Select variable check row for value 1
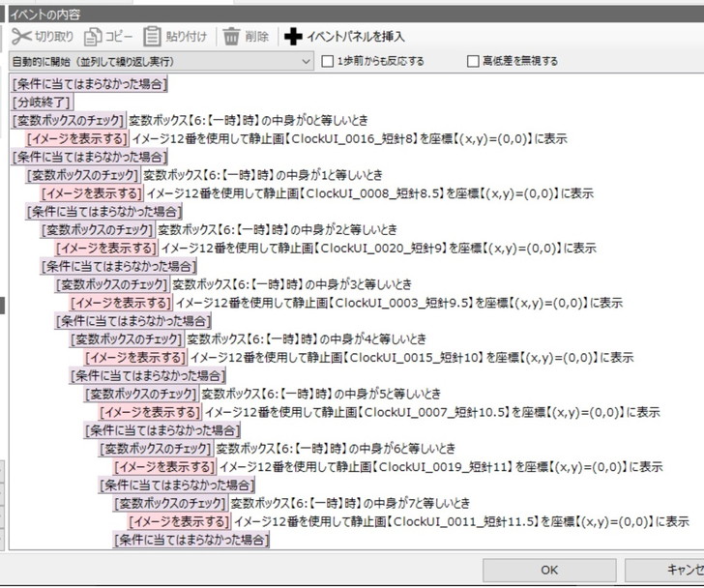The image size is (704, 588). coord(204,175)
